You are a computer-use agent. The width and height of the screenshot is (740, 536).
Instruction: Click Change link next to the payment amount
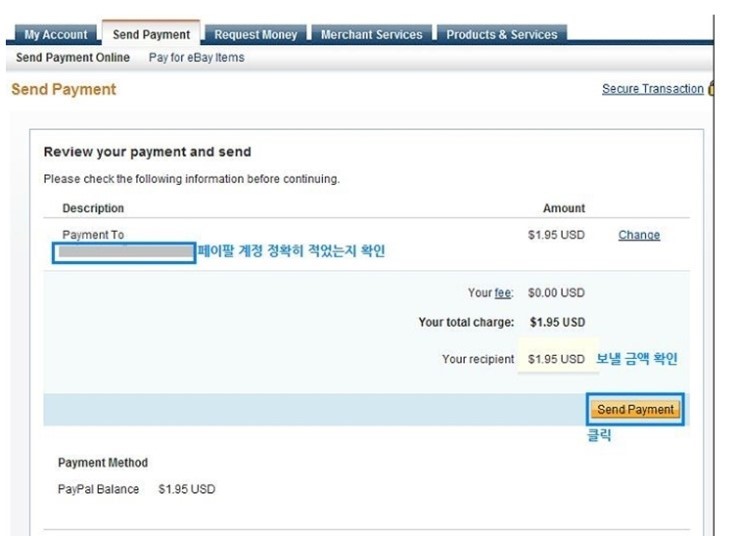click(639, 235)
